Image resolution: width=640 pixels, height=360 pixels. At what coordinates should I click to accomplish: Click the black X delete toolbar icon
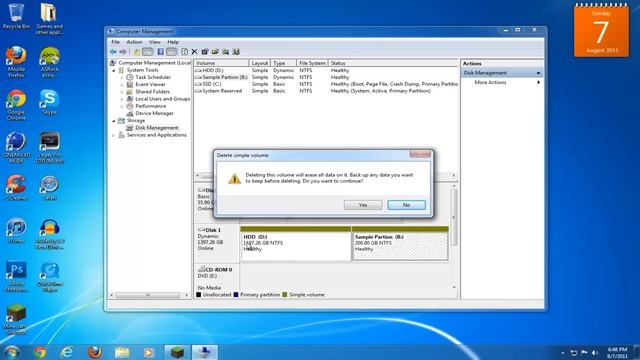tap(194, 52)
